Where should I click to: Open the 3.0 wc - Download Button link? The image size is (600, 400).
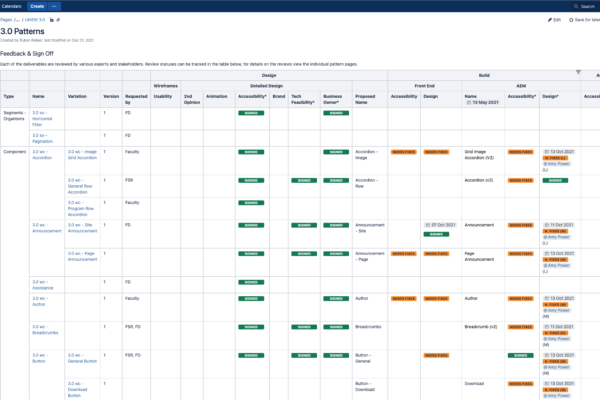tap(77, 389)
